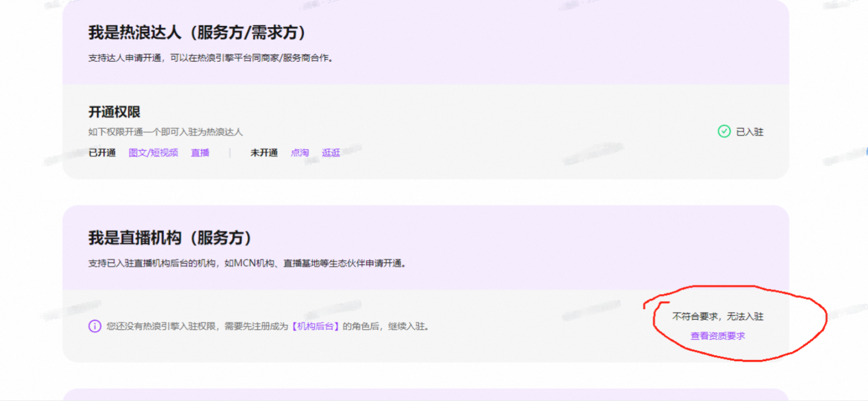The image size is (868, 401).
Task: Open the 点淘 link under 未开通
Action: 299,153
